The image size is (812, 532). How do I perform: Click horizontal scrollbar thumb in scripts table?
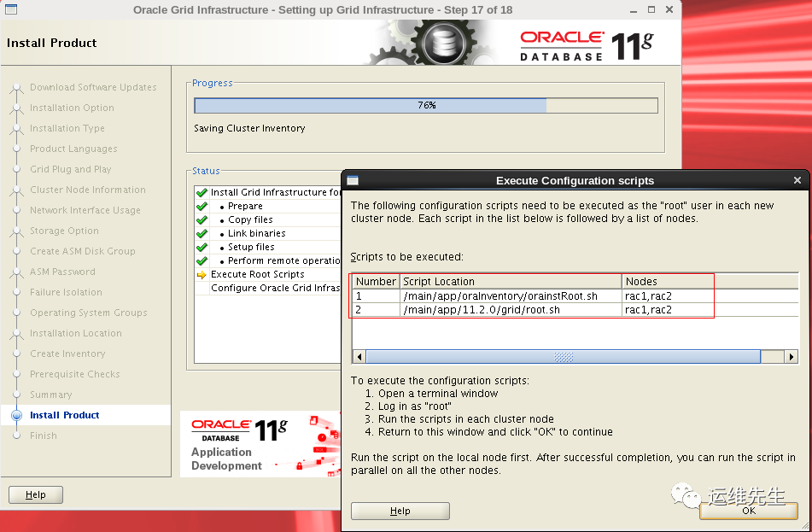563,356
